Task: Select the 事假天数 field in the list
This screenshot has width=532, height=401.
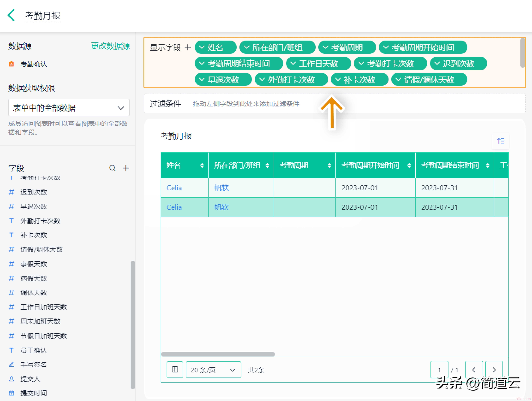Action: pos(34,264)
